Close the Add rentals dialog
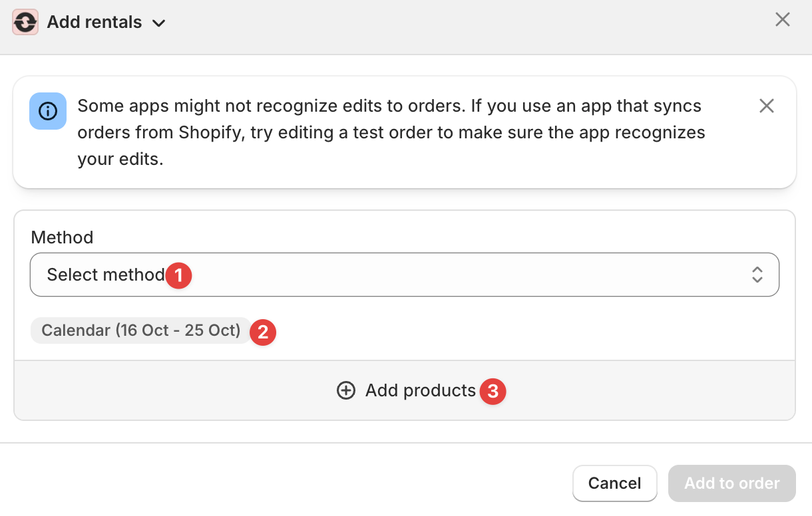Screen dimensions: 812x516 (x=783, y=20)
